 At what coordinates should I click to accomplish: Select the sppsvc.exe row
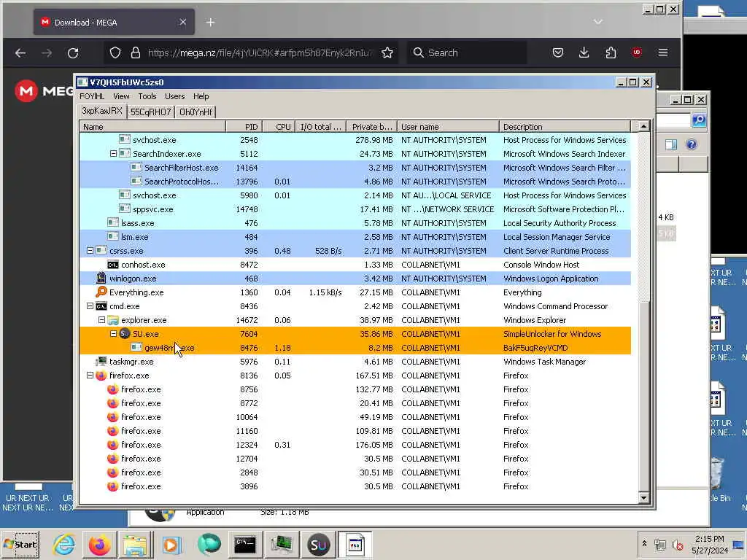pos(355,209)
